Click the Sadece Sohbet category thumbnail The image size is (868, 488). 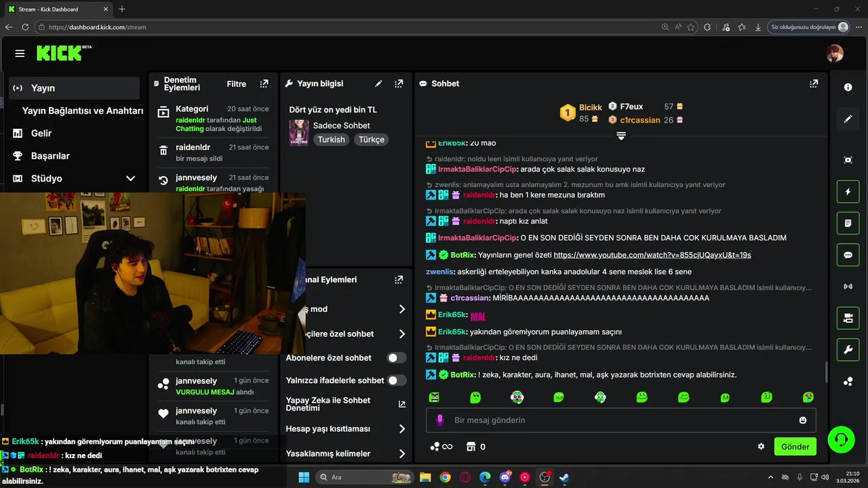click(x=299, y=133)
